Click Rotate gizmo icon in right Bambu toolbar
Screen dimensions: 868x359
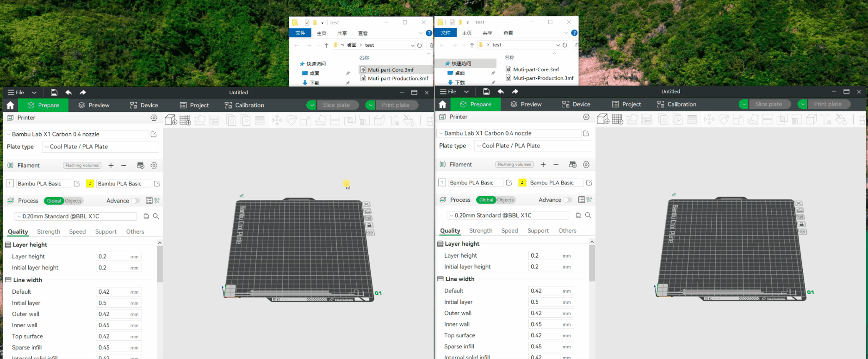coord(724,119)
